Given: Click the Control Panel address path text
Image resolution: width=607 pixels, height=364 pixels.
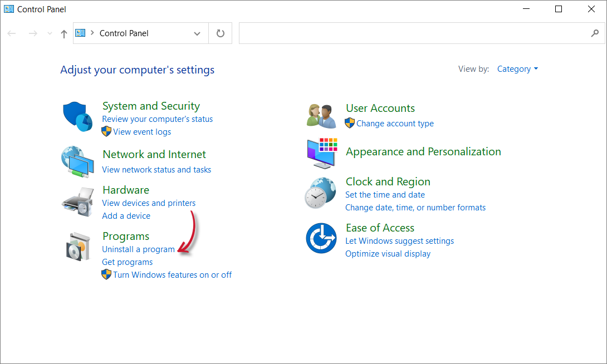Looking at the screenshot, I should (124, 33).
